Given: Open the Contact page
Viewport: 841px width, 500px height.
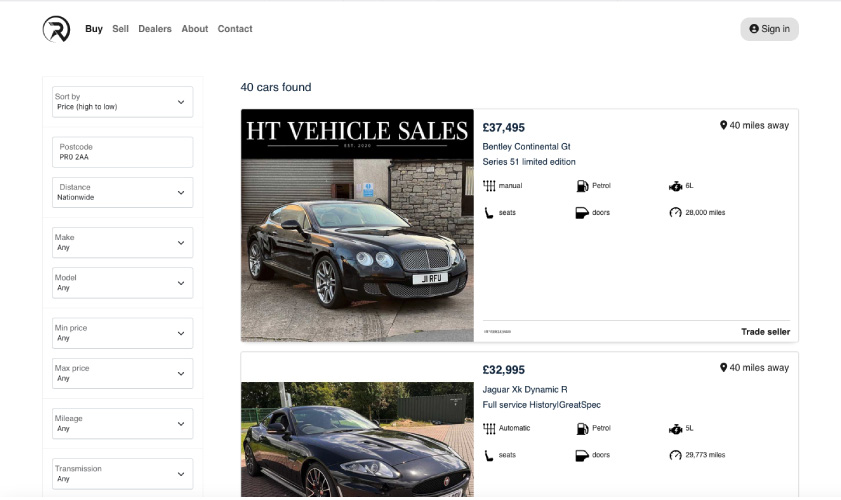Looking at the screenshot, I should 235,29.
